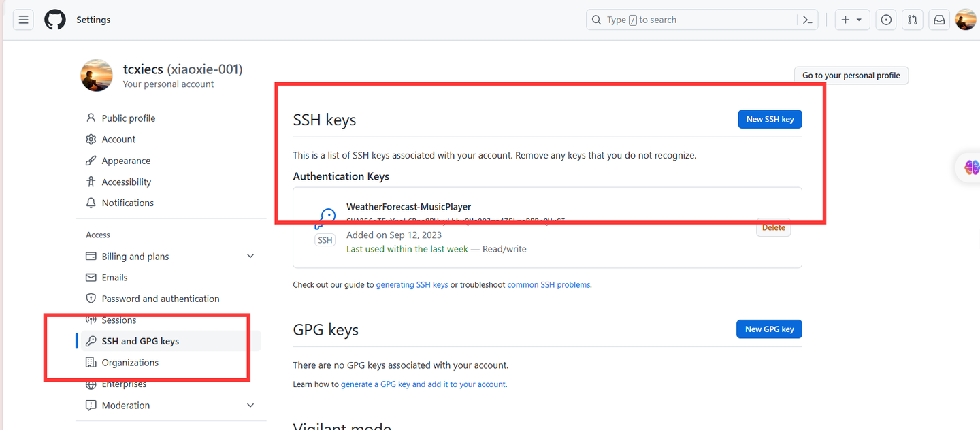Switch to the SSH and GPG keys section
Image resolution: width=980 pixels, height=430 pixels.
pyautogui.click(x=140, y=340)
